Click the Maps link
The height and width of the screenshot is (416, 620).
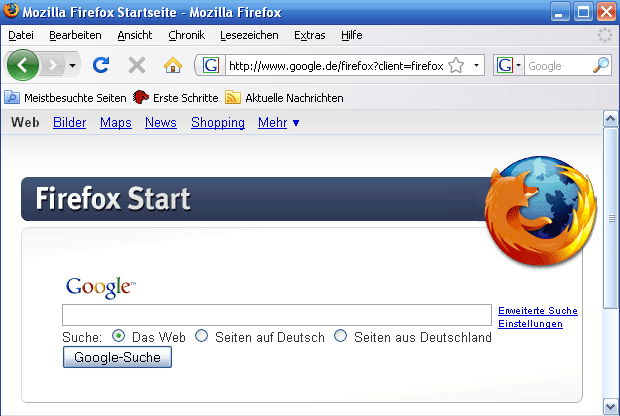[x=115, y=123]
